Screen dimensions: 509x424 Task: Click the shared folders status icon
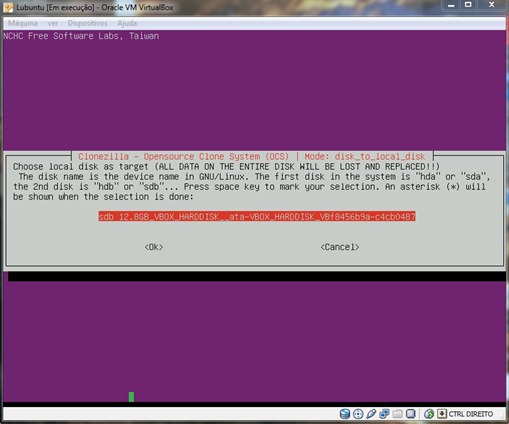tap(397, 414)
